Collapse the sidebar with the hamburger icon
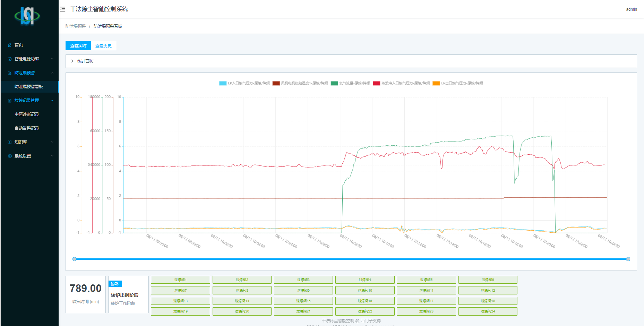Viewport: 644px width, 326px height. tap(63, 9)
